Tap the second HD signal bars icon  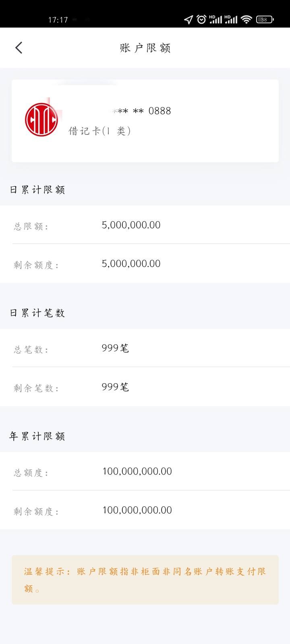(231, 19)
